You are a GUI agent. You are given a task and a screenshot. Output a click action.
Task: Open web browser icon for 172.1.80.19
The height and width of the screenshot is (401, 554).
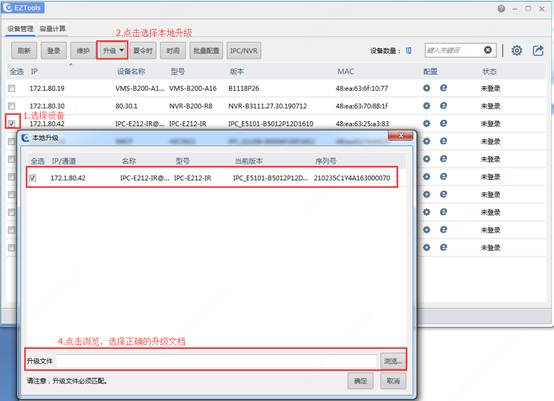443,88
